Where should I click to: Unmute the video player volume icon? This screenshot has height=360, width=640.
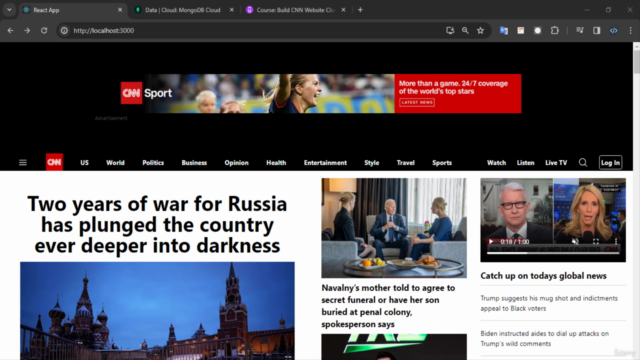pyautogui.click(x=575, y=242)
